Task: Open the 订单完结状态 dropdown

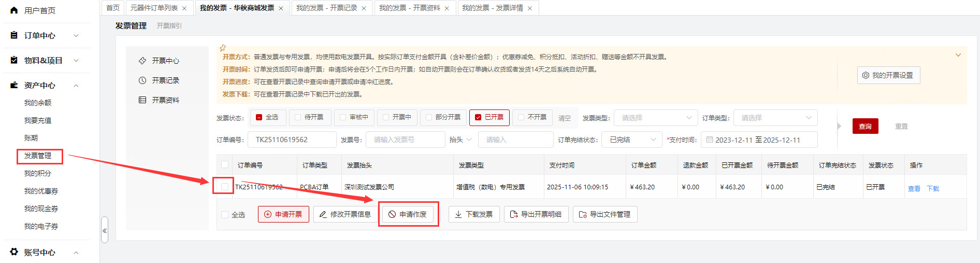Action: 632,140
